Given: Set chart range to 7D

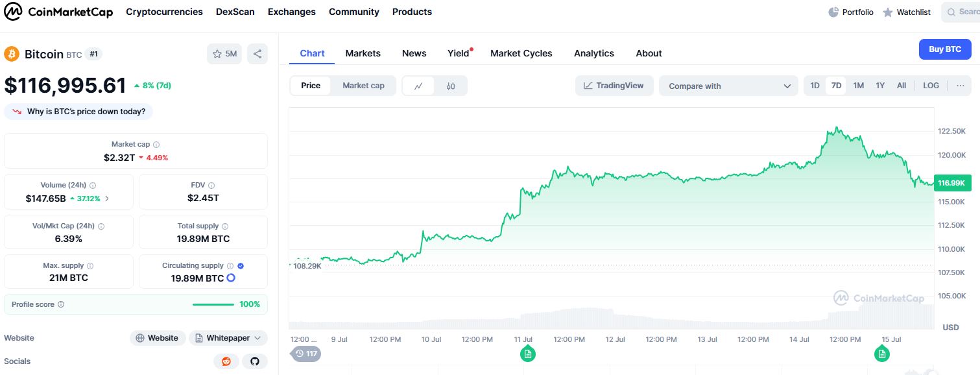Looking at the screenshot, I should point(836,86).
